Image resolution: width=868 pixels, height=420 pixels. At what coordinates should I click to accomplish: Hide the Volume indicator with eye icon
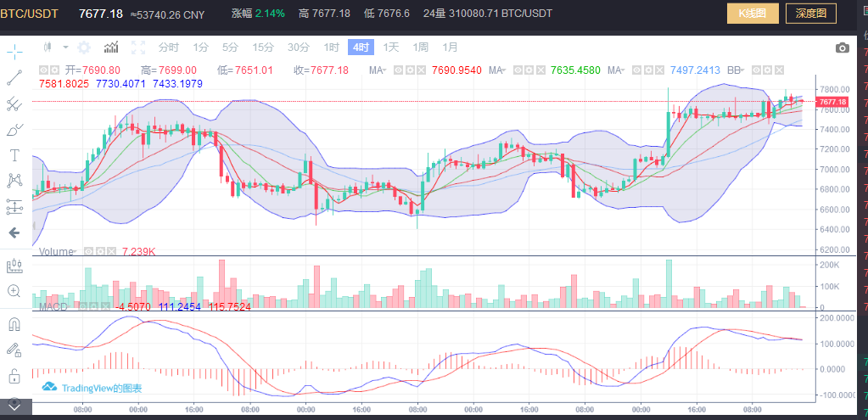(87, 252)
